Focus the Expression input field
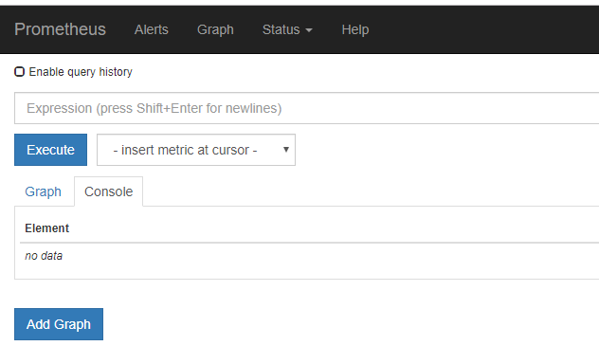 click(307, 108)
